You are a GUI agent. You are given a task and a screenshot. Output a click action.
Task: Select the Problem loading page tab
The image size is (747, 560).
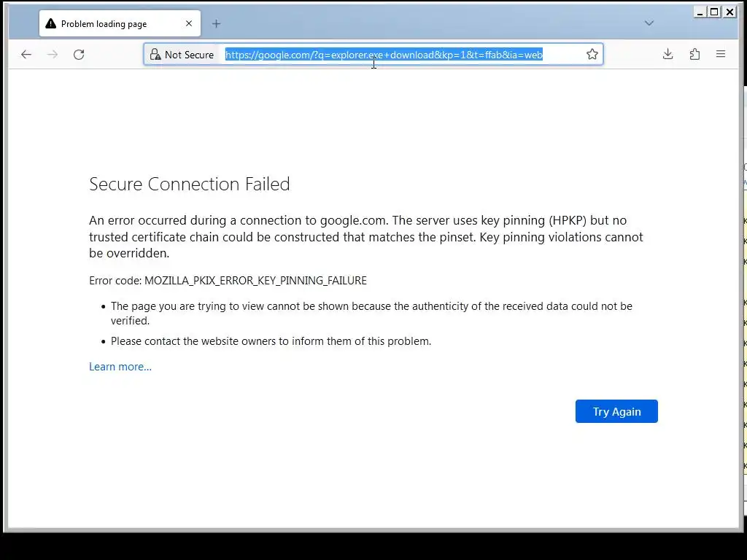click(x=109, y=24)
